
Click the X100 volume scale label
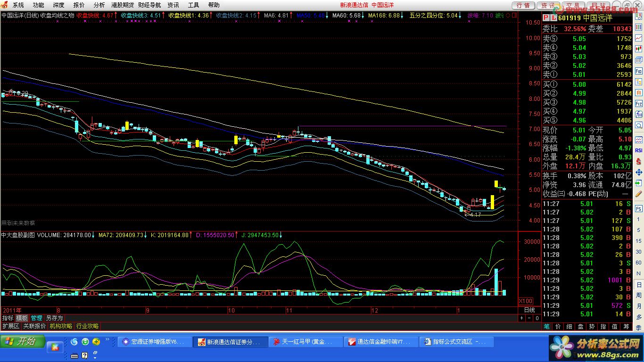point(526,301)
